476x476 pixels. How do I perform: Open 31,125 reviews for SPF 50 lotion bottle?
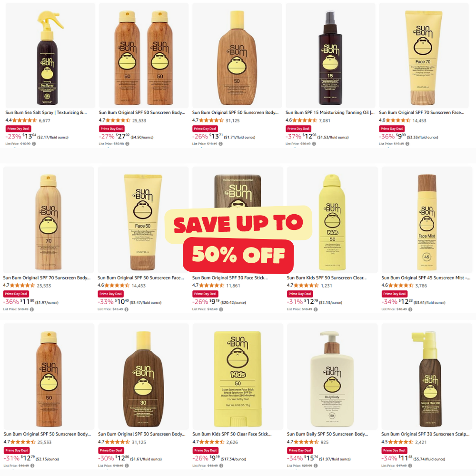tap(233, 120)
